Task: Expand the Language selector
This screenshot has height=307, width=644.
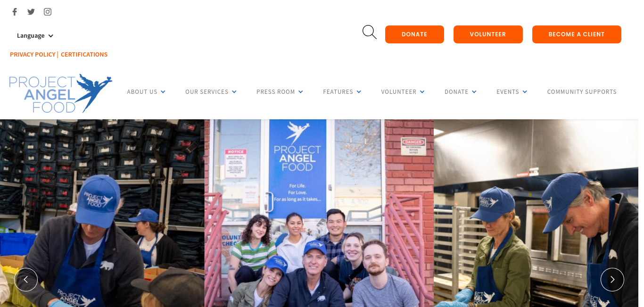Action: [x=35, y=36]
